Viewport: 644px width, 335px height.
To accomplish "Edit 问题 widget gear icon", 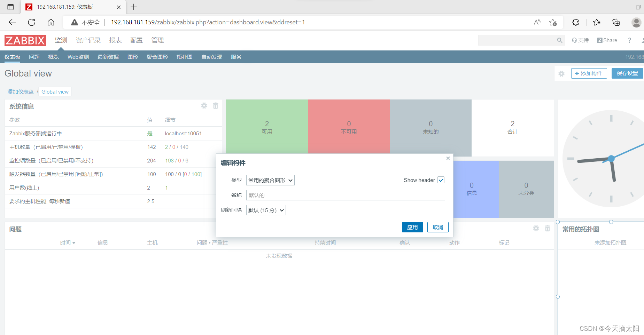I will pos(536,228).
